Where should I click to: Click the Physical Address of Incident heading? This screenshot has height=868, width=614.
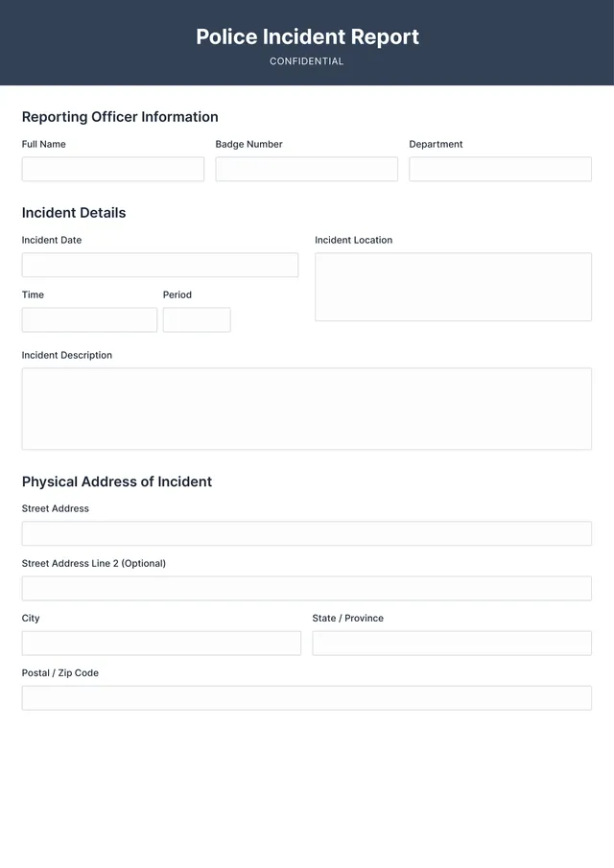(116, 481)
